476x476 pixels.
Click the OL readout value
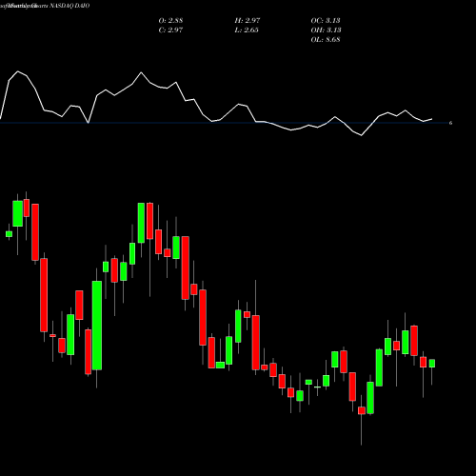click(326, 40)
